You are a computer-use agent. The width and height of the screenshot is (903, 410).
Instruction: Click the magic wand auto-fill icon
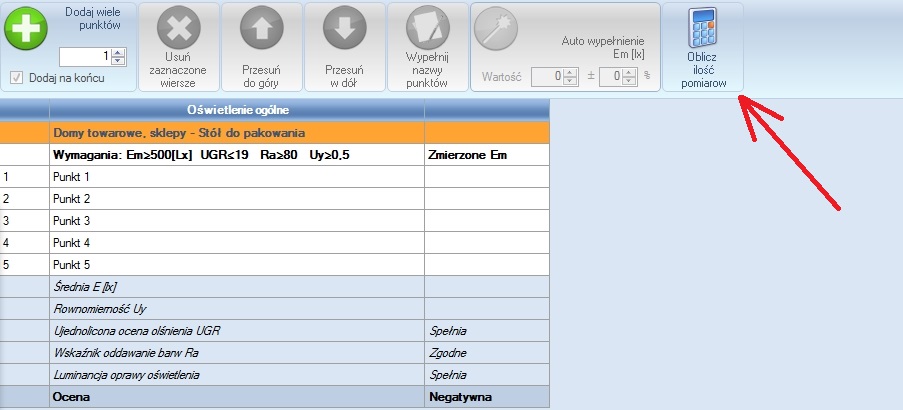(x=496, y=30)
